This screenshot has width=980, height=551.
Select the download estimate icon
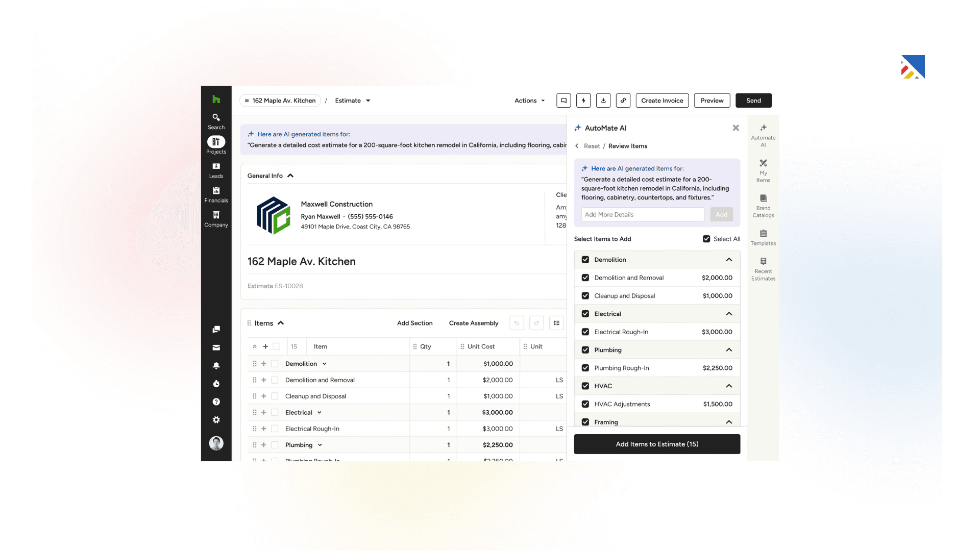pyautogui.click(x=603, y=101)
